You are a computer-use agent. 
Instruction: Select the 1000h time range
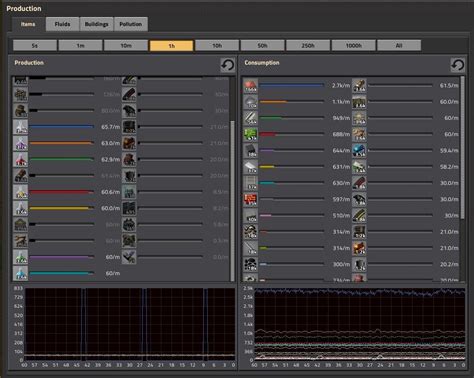[x=353, y=46]
